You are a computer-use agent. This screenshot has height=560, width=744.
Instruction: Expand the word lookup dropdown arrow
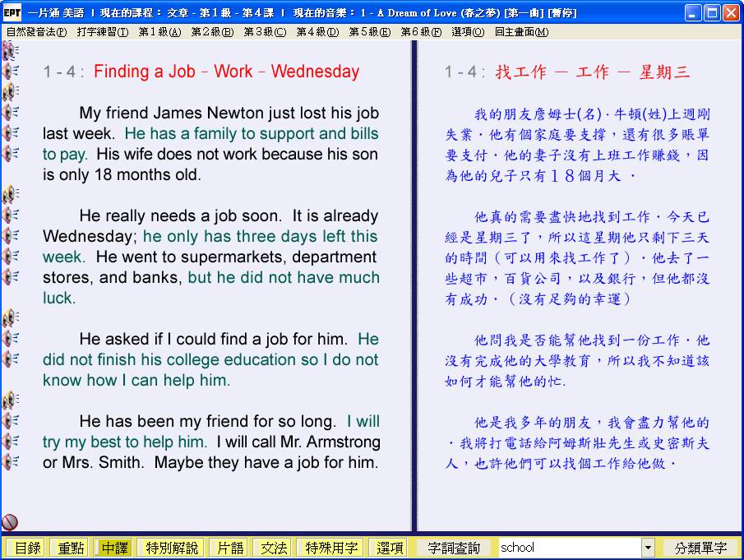pos(648,548)
